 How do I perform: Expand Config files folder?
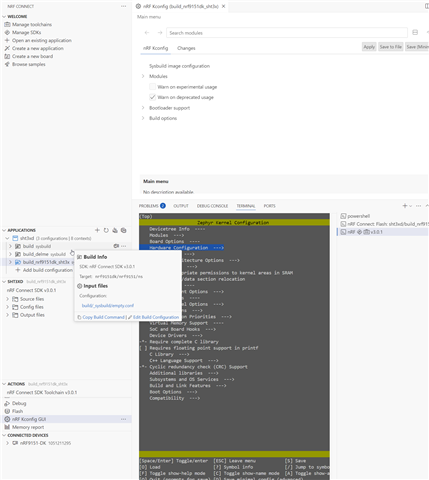(x=8, y=307)
